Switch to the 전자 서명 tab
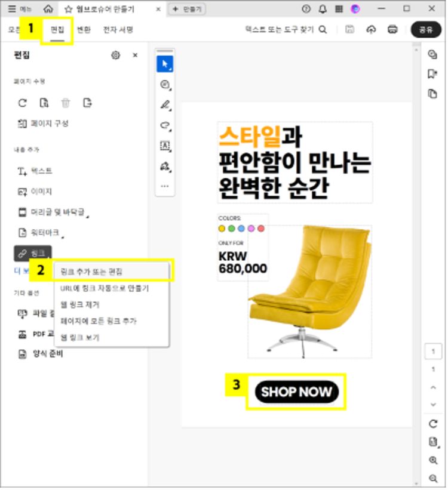Screen dimensions: 448x490 tap(118, 30)
